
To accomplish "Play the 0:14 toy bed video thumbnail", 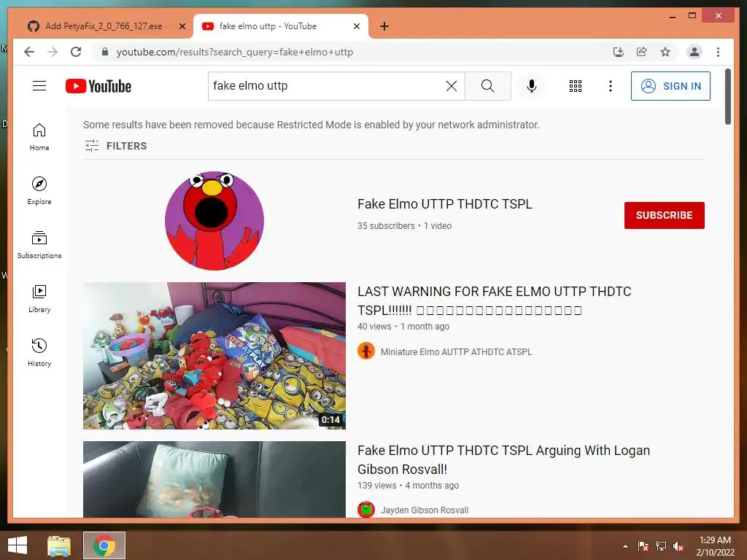I will click(x=214, y=356).
